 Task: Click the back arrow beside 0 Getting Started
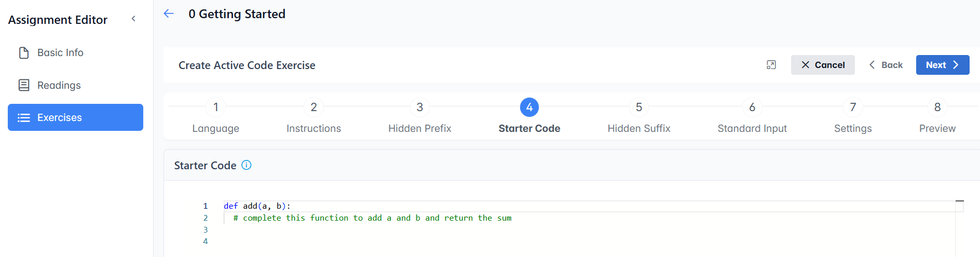click(169, 13)
